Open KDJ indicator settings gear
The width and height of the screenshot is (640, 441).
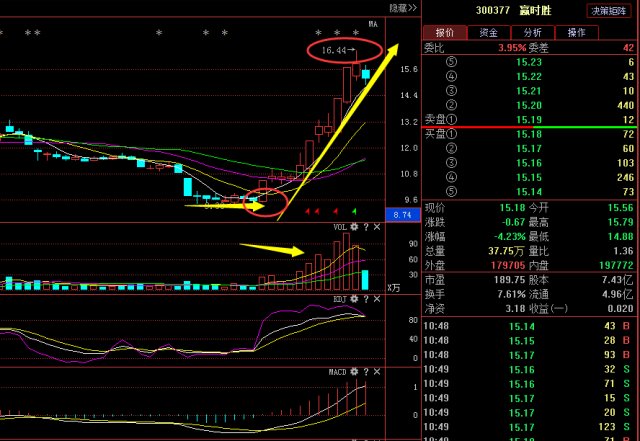point(353,298)
